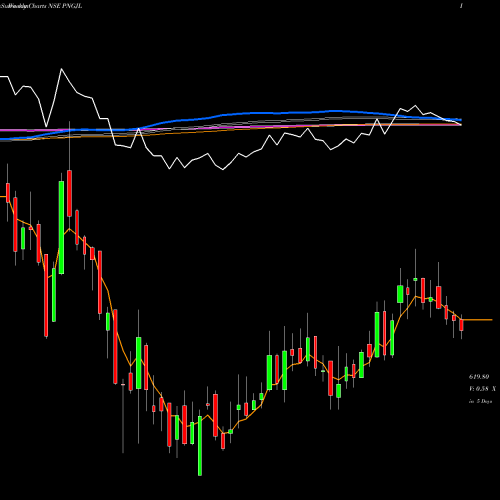500x500 pixels.
Task: Click the lowest green candle at the chart bottom
Action: 200,446
